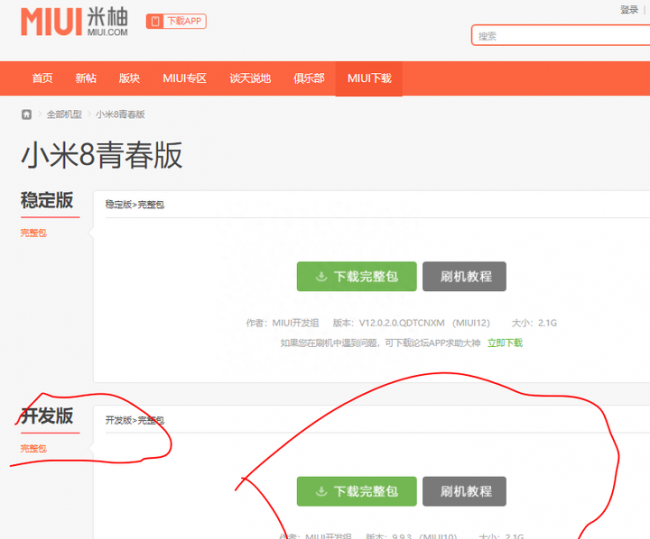The width and height of the screenshot is (650, 539).
Task: Click the 作者: MIUI开发组 text in 稳定版
Action: tap(282, 323)
